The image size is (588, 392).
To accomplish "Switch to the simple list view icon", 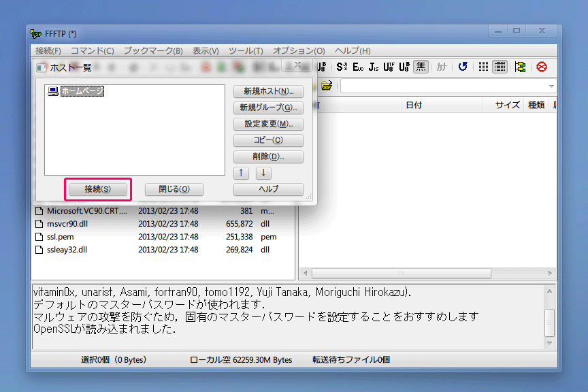I will pos(484,67).
